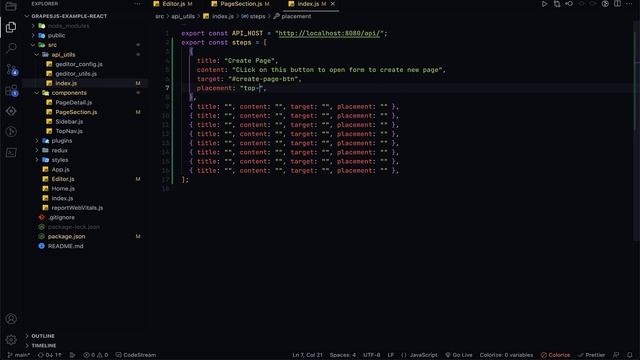Switch to the PageSection.js tab
The width and height of the screenshot is (640, 360).
pyautogui.click(x=240, y=4)
